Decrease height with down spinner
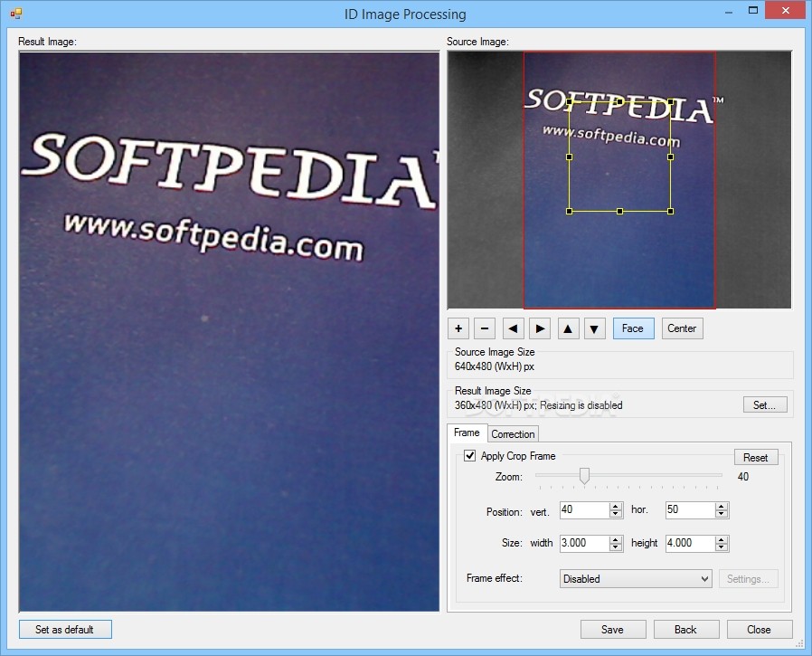 tap(721, 547)
